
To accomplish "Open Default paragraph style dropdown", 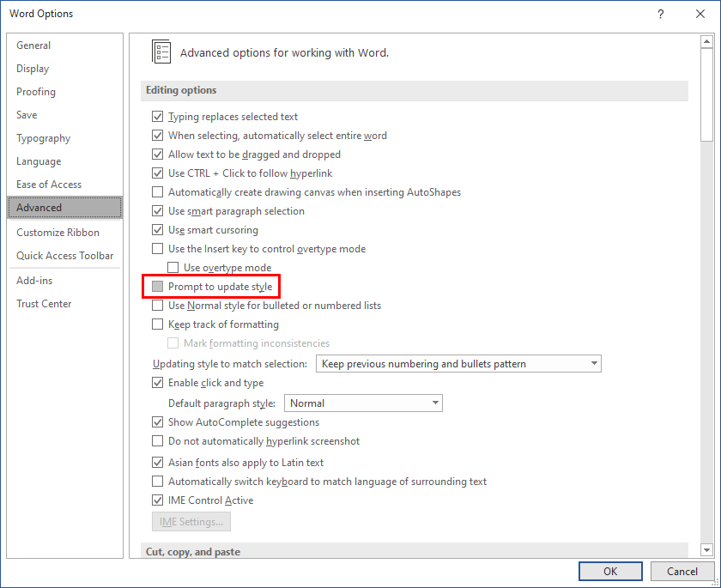I will tap(363, 403).
